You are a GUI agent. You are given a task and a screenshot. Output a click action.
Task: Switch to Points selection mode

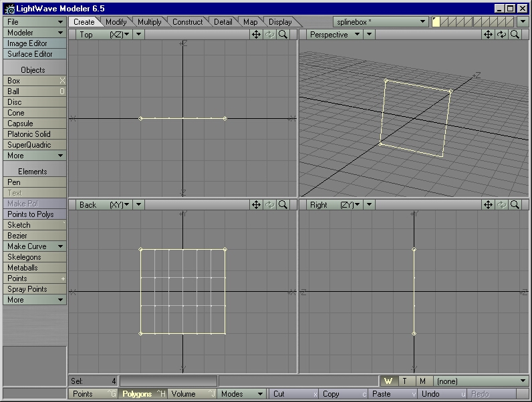click(93, 394)
